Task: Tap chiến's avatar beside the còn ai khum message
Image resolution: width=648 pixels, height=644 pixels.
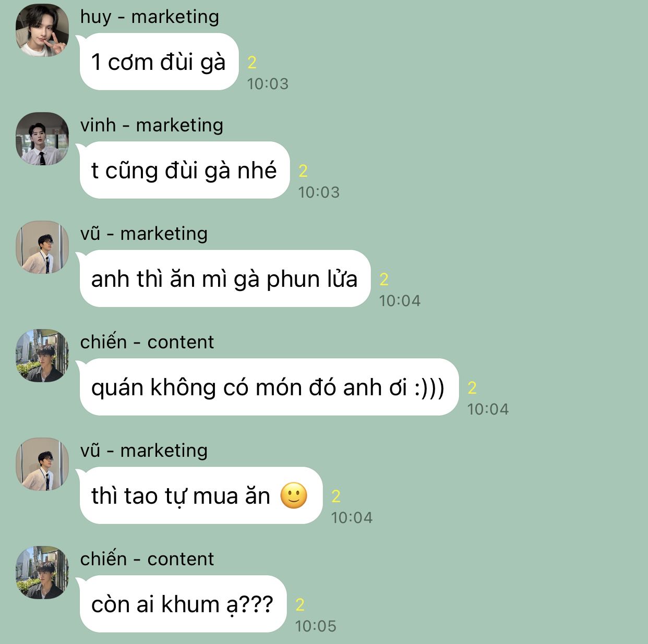Action: (x=42, y=573)
